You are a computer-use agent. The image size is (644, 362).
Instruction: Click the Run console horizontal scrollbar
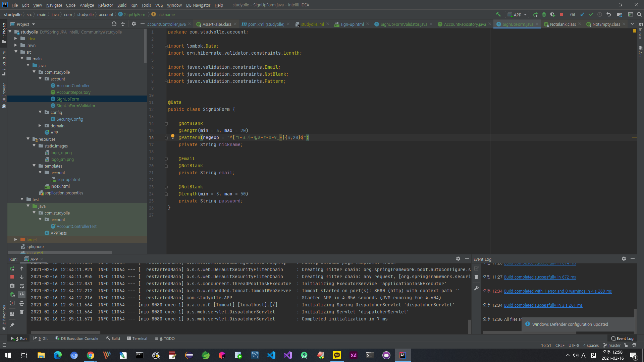[x=65, y=333]
